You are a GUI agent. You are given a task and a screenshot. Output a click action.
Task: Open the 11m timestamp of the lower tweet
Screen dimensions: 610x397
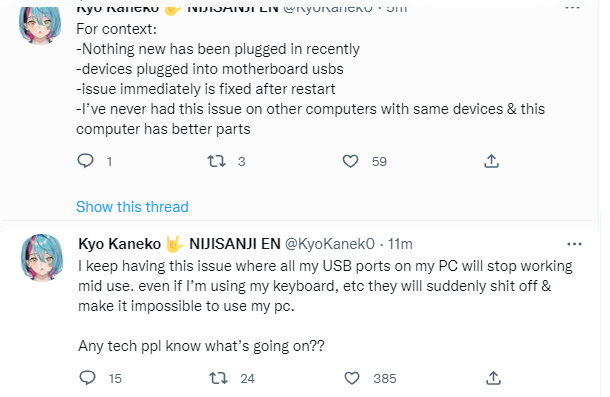pos(400,244)
